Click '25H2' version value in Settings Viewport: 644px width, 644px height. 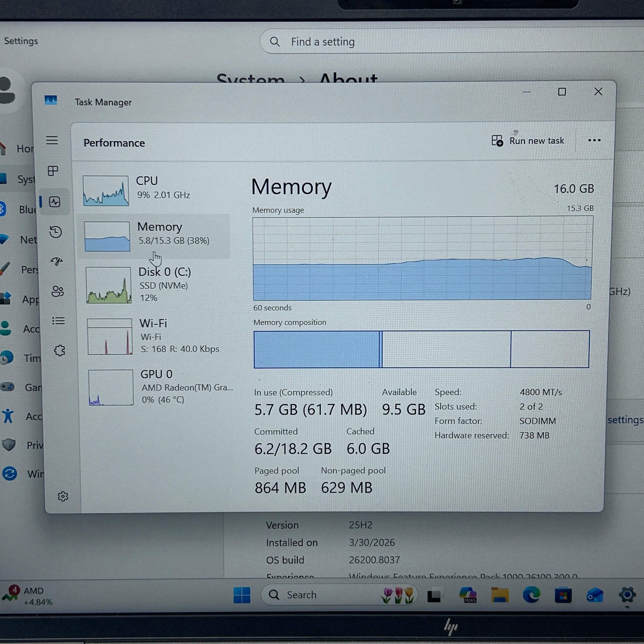pos(361,525)
